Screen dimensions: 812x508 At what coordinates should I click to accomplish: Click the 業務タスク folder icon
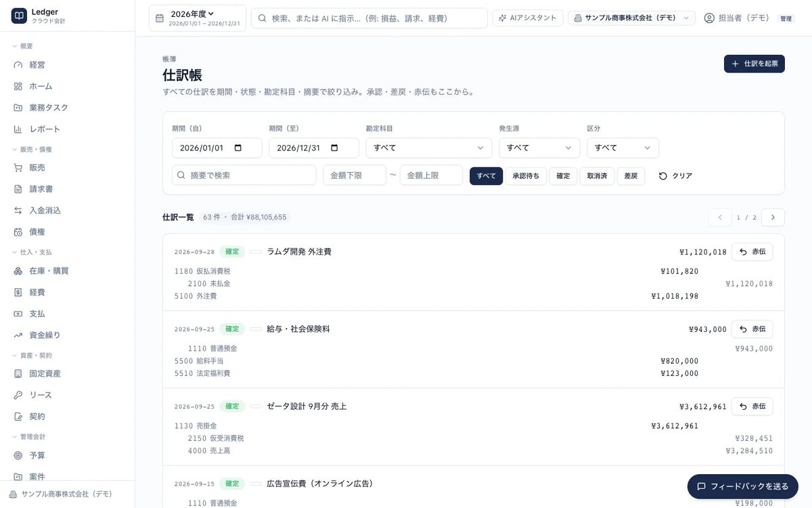[18, 108]
